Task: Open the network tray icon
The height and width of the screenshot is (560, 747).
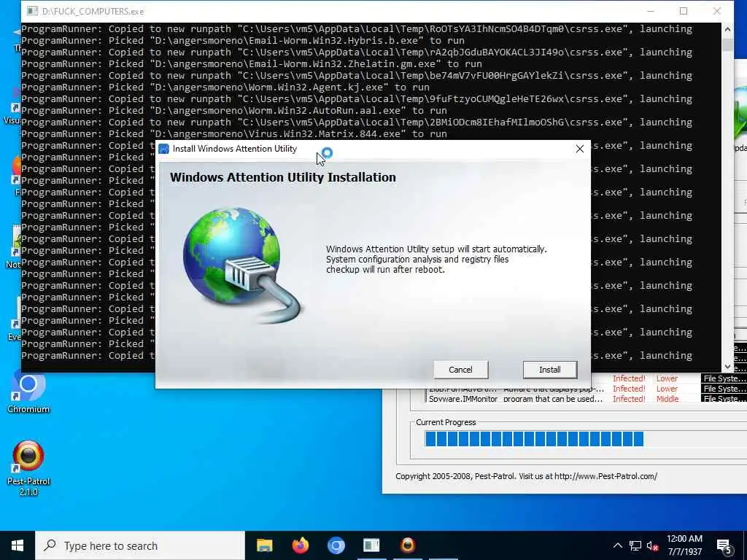Action: point(635,545)
